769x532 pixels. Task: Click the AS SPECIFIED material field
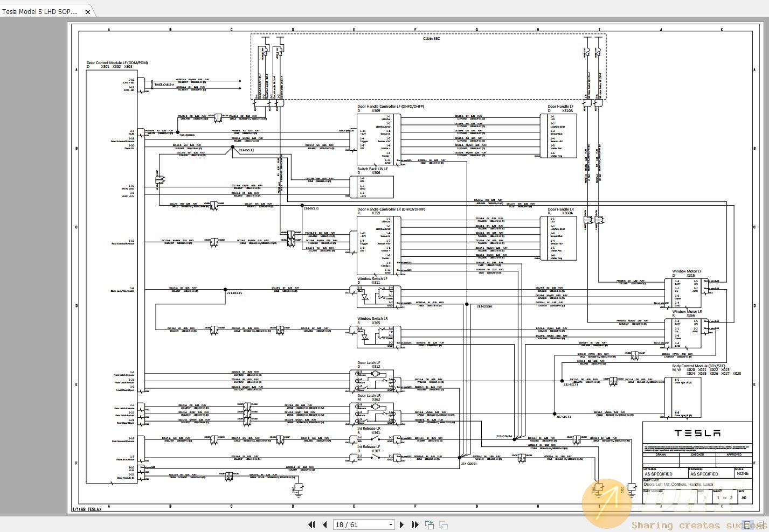point(659,474)
